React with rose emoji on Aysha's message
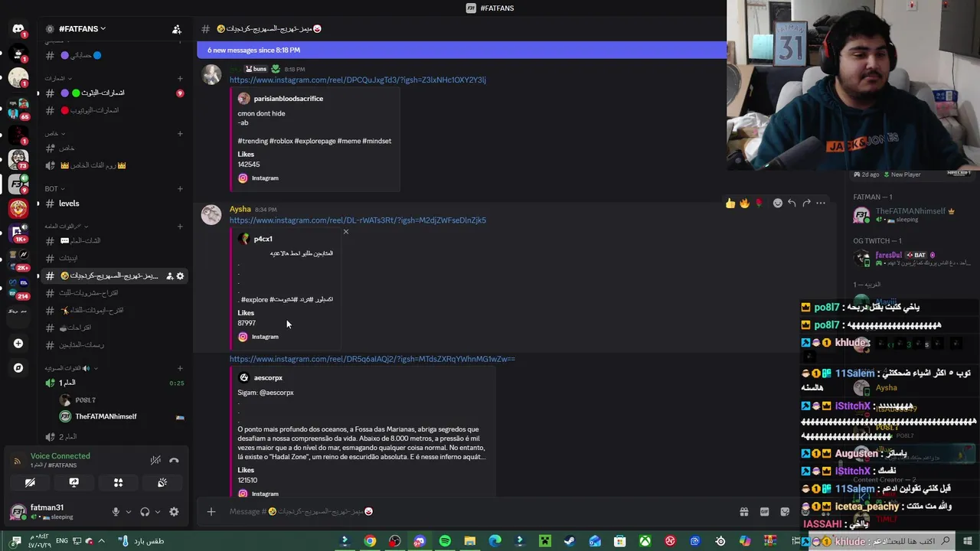 pos(759,203)
